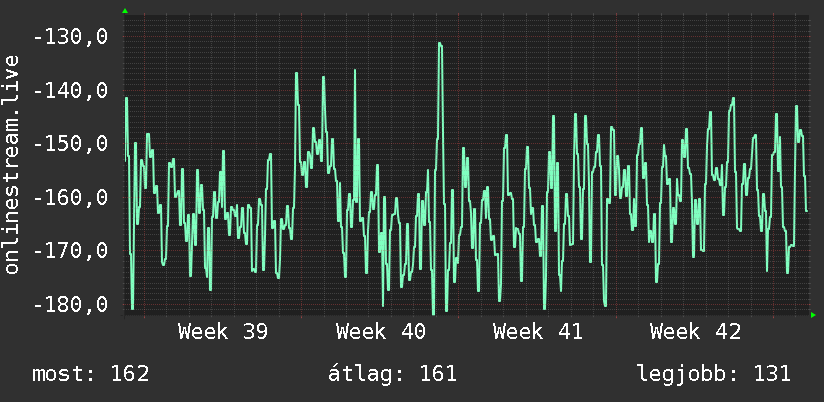
Task: Click the '-160,0' y-axis value
Action: coord(70,198)
